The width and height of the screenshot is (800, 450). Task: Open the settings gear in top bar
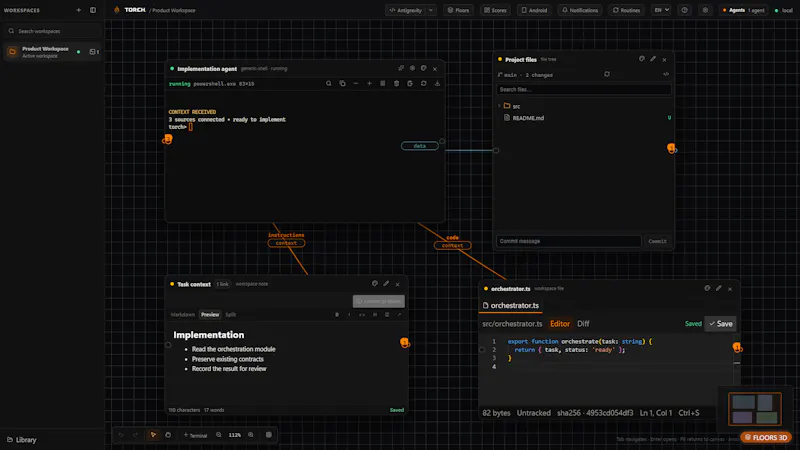(x=705, y=10)
